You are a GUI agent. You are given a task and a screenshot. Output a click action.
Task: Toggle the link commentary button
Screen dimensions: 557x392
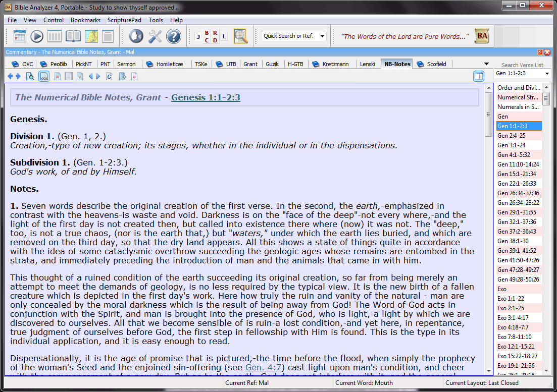[44, 77]
